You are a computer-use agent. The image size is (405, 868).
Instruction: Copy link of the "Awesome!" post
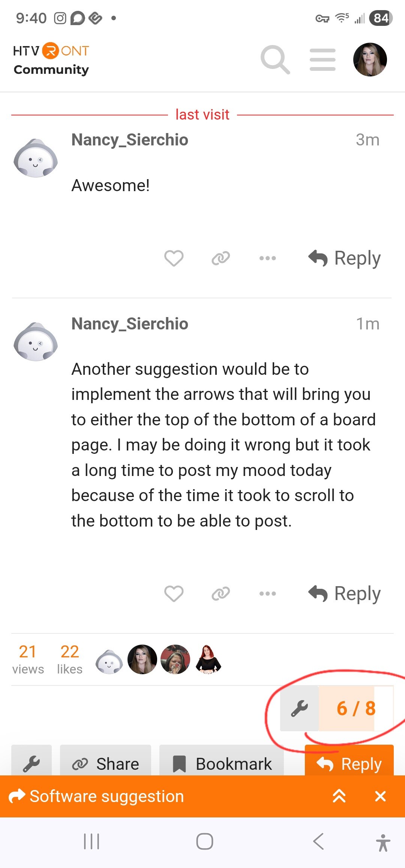pos(220,258)
